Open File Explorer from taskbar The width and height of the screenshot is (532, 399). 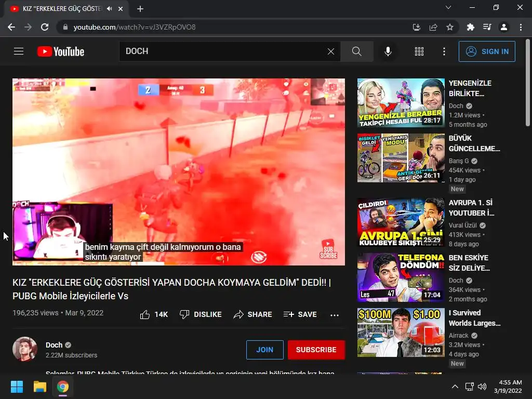[39, 387]
